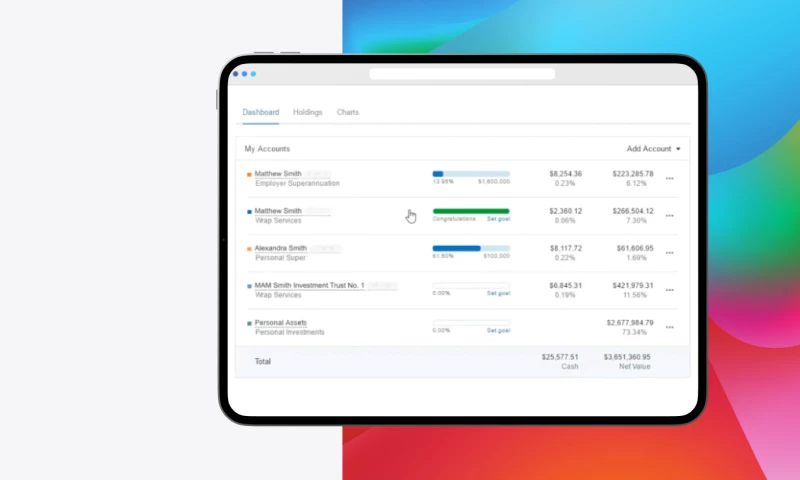Screen dimensions: 800x480
Task: Click the $2,360.12 cash value
Action: (565, 211)
